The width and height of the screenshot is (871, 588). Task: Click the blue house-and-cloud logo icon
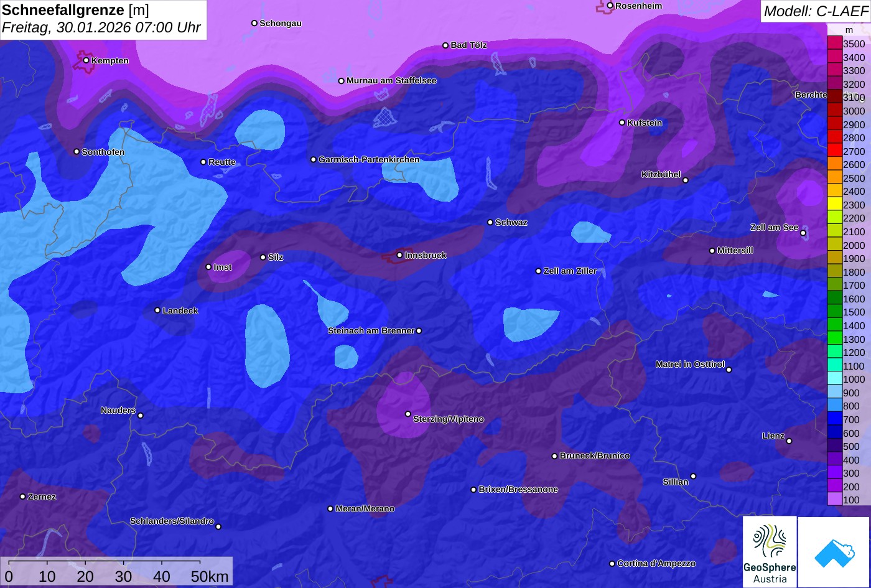(834, 552)
